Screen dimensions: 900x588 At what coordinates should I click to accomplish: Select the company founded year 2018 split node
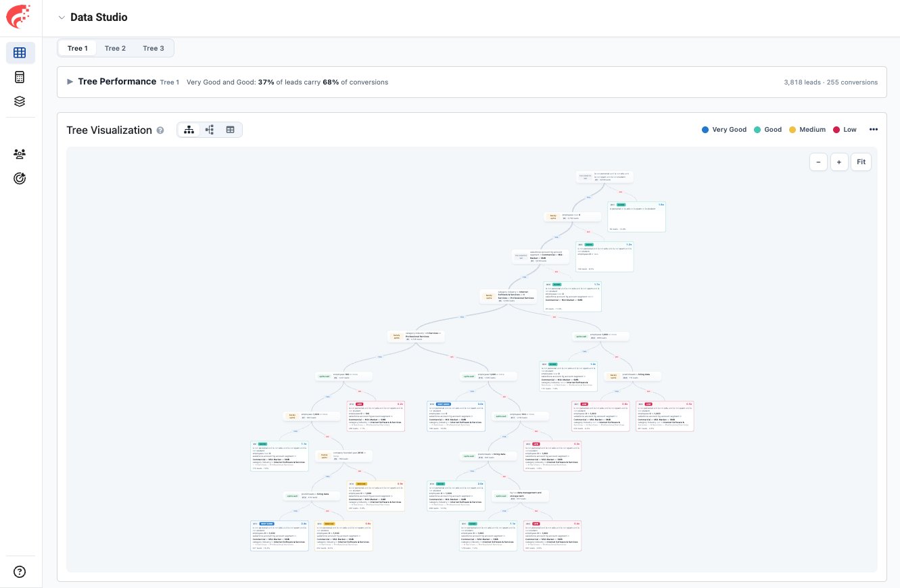point(344,456)
